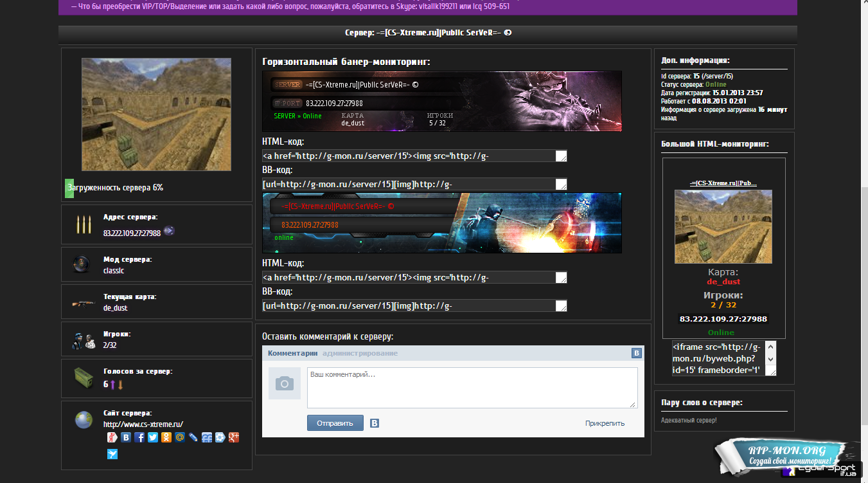Share via the blue flower Moy Krug icon

(x=220, y=437)
